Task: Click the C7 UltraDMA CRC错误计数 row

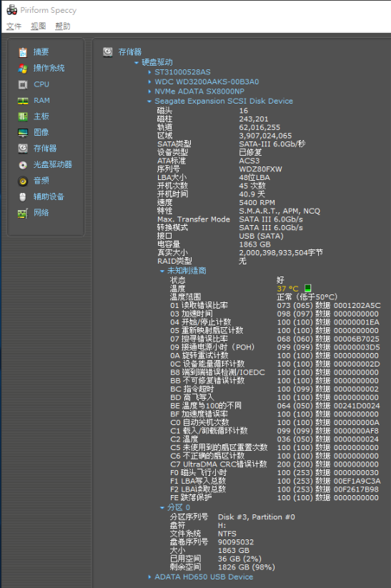Action: tap(275, 464)
